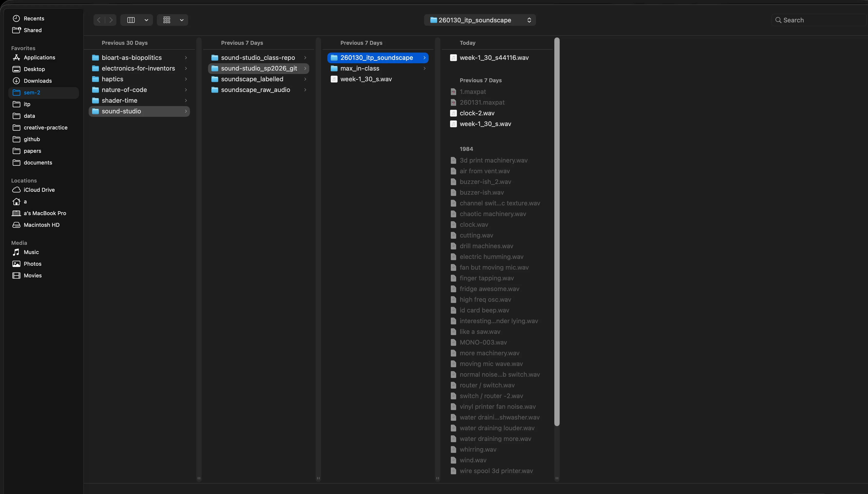The width and height of the screenshot is (868, 494).
Task: Open the 260130_itp_soundscape path popup
Action: (480, 20)
